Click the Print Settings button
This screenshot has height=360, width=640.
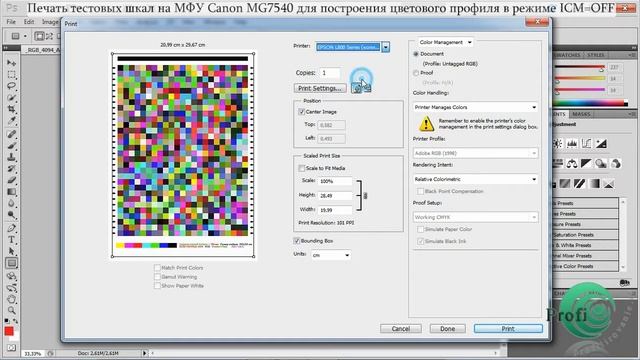tap(320, 88)
